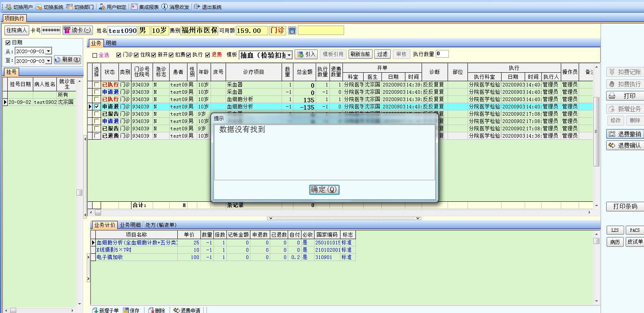The image size is (644, 313).
Task: Click the 皮试单 skin test button
Action: [635, 242]
